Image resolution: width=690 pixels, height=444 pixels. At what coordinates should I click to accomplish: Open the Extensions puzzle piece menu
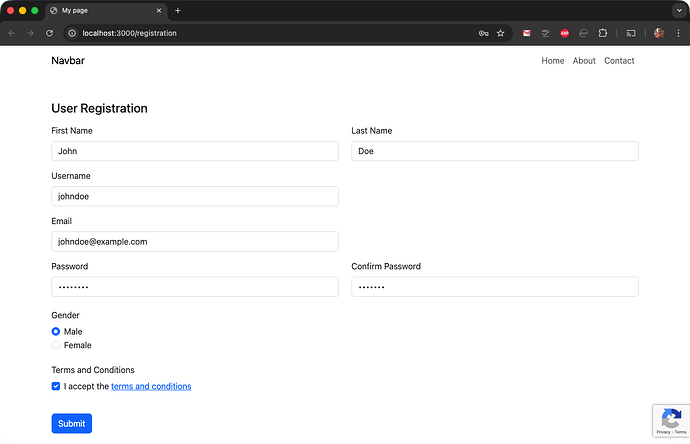click(x=602, y=33)
